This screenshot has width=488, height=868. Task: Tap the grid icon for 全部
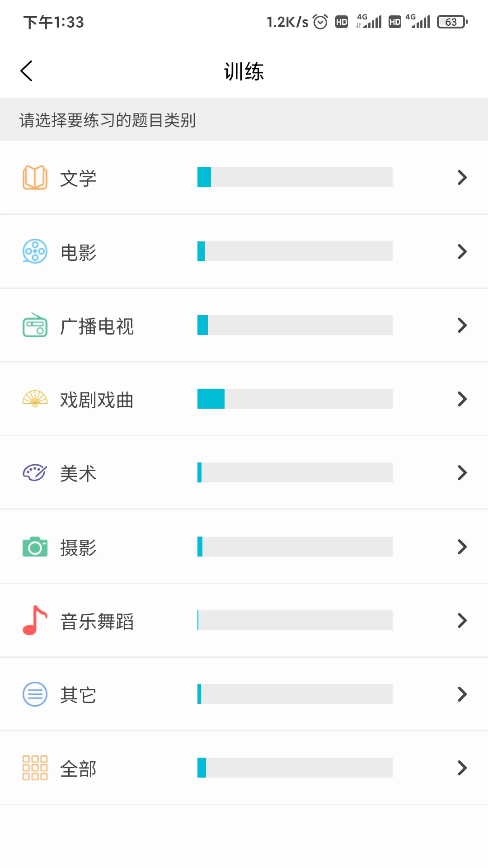coord(35,768)
